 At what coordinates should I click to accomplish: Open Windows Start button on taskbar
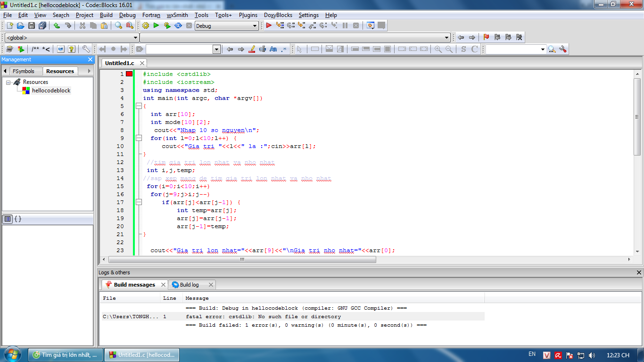[12, 354]
